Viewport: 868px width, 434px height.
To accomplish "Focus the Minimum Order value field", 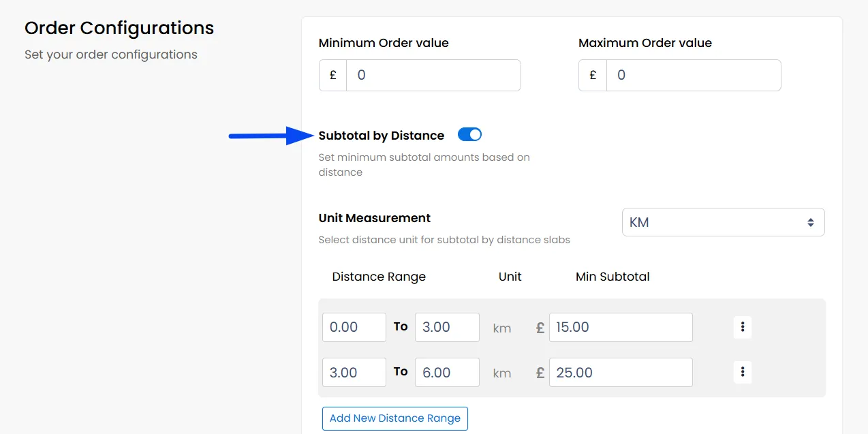I will 433,75.
